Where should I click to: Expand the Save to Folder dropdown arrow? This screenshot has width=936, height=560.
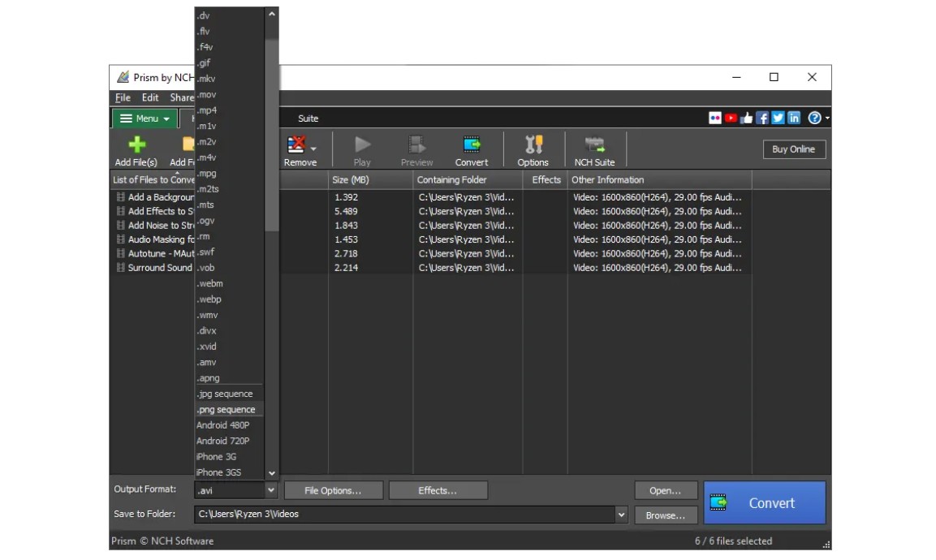(x=621, y=514)
